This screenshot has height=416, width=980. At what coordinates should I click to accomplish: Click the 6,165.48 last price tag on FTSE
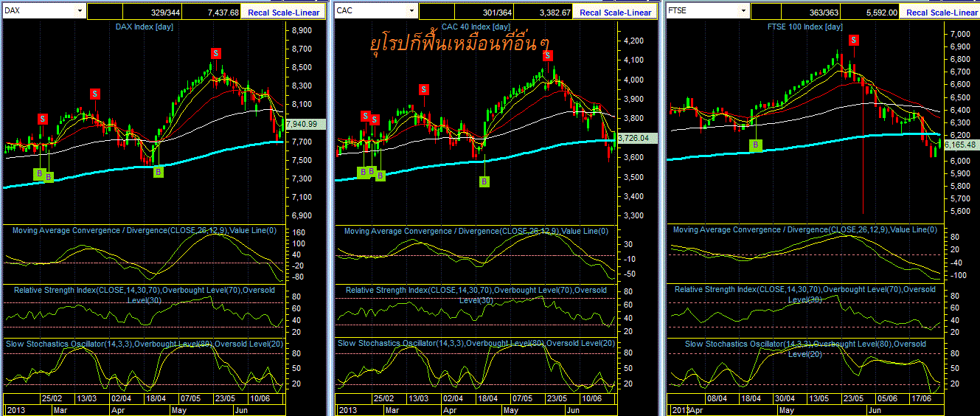click(x=961, y=145)
